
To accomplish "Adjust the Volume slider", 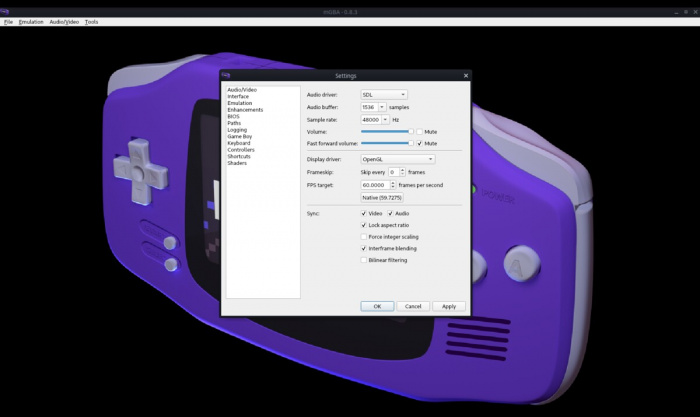I will (387, 132).
